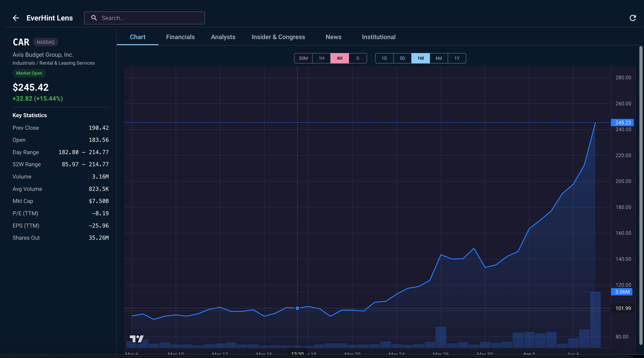This screenshot has width=644, height=358.
Task: Go to the Analysts tab
Action: [223, 37]
